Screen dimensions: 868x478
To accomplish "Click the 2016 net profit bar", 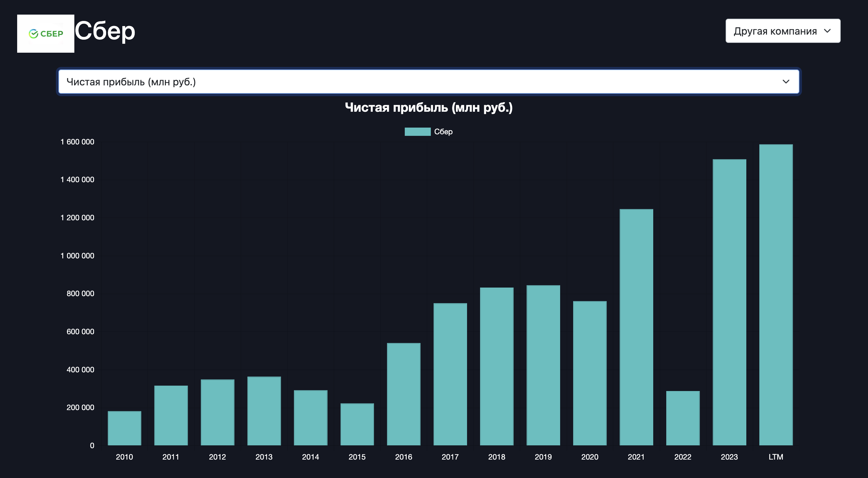I will pos(403,394).
